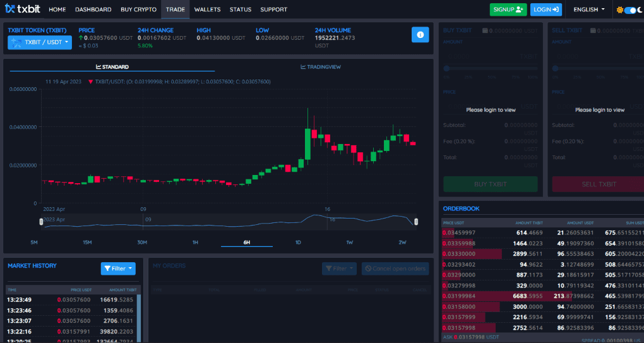Open the TXBIT / USDT pair dropdown
This screenshot has height=343, width=644.
tap(40, 42)
